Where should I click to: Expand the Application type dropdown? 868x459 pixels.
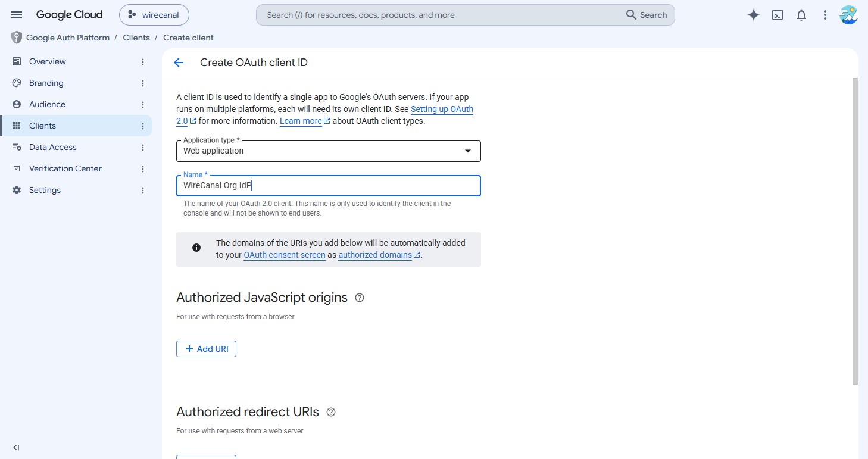click(329, 151)
